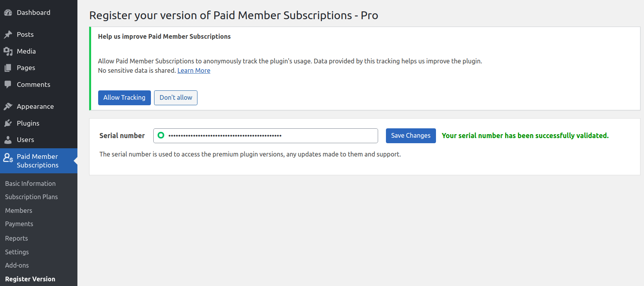The image size is (644, 286).
Task: Click the Media library icon
Action: (8, 51)
